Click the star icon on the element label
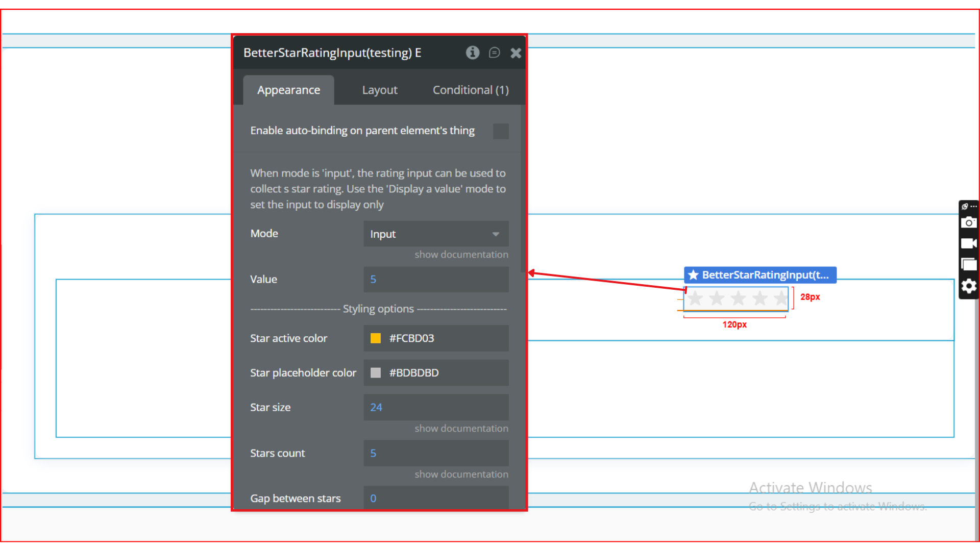Screen dimensions: 980x551 pyautogui.click(x=693, y=275)
